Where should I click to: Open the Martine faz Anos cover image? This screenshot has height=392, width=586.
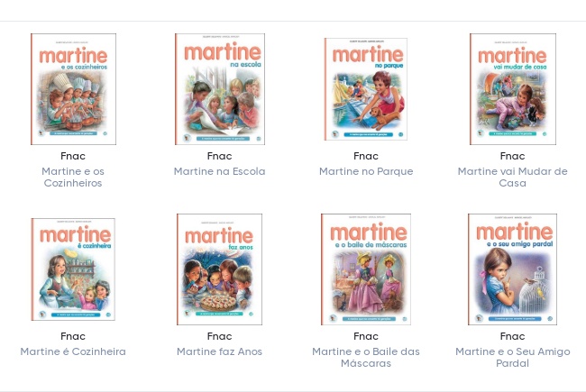pos(219,269)
